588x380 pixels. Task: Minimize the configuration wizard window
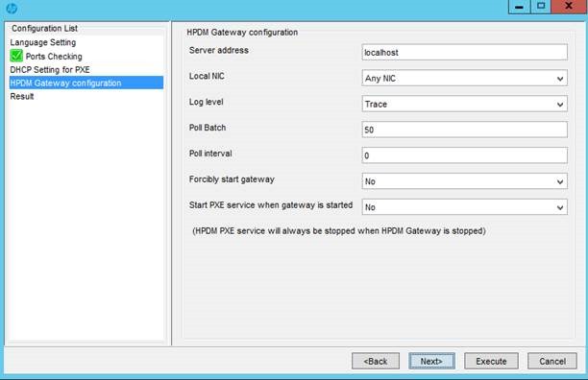point(520,7)
